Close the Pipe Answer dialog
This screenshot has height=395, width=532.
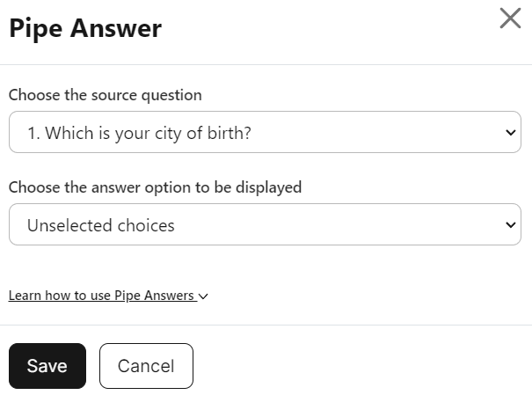(x=510, y=18)
